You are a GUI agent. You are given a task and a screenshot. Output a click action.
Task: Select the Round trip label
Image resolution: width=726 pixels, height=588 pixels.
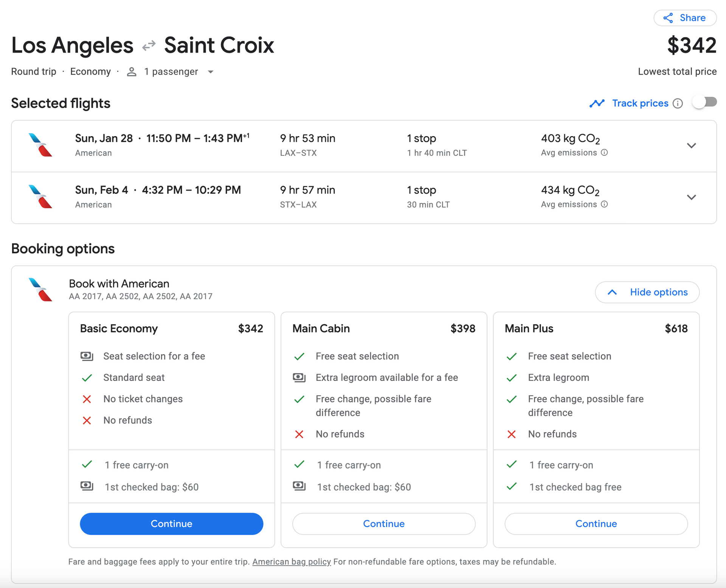tap(33, 71)
